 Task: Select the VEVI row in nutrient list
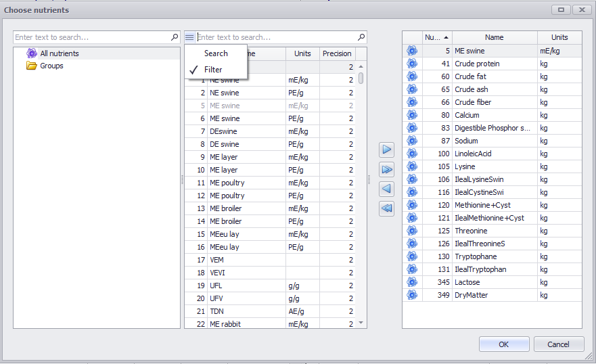click(x=270, y=273)
